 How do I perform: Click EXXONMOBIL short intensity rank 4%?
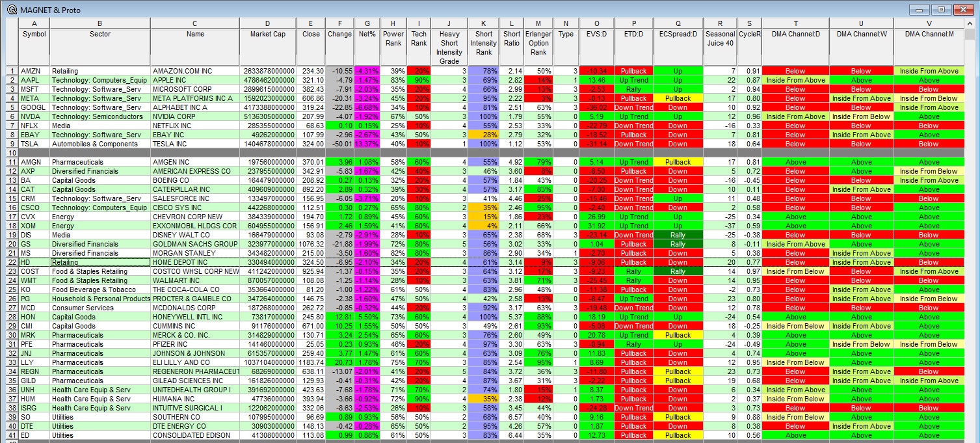483,226
